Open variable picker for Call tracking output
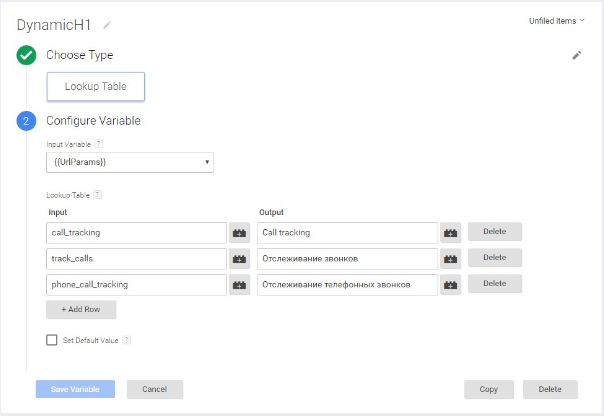The height and width of the screenshot is (417, 604). pyautogui.click(x=451, y=232)
